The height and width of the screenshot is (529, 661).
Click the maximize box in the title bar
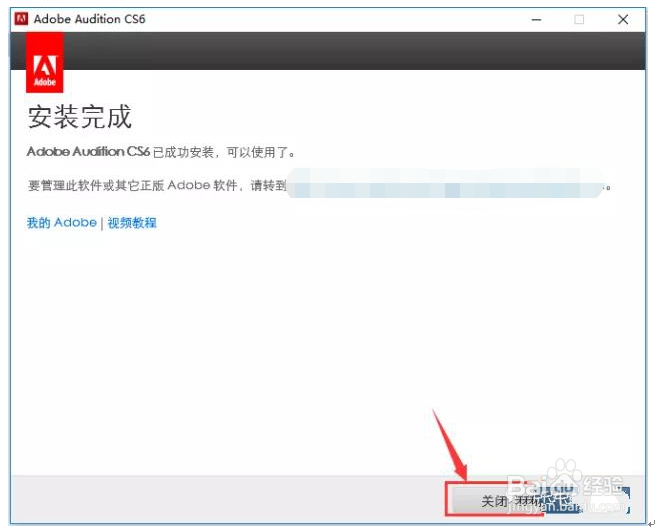pyautogui.click(x=579, y=19)
